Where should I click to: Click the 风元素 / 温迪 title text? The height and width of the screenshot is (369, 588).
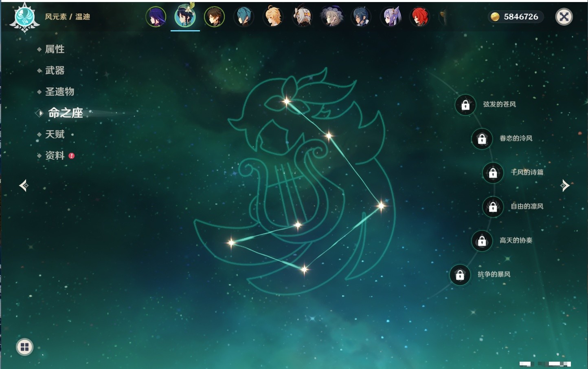point(68,17)
